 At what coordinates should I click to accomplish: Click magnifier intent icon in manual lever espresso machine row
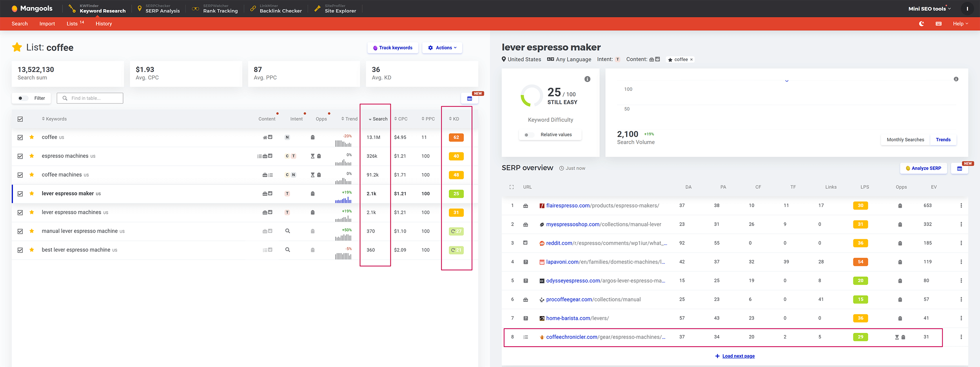tap(288, 231)
